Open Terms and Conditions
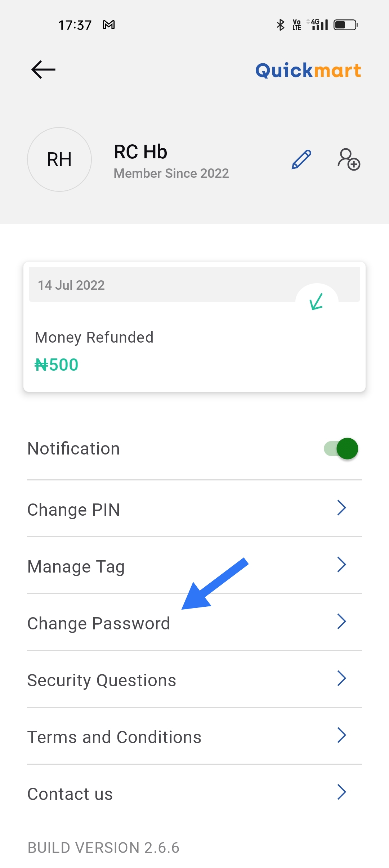The image size is (389, 868). pyautogui.click(x=115, y=737)
